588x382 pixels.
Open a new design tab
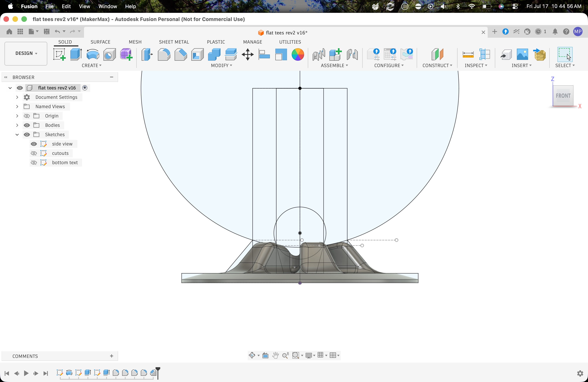494,32
